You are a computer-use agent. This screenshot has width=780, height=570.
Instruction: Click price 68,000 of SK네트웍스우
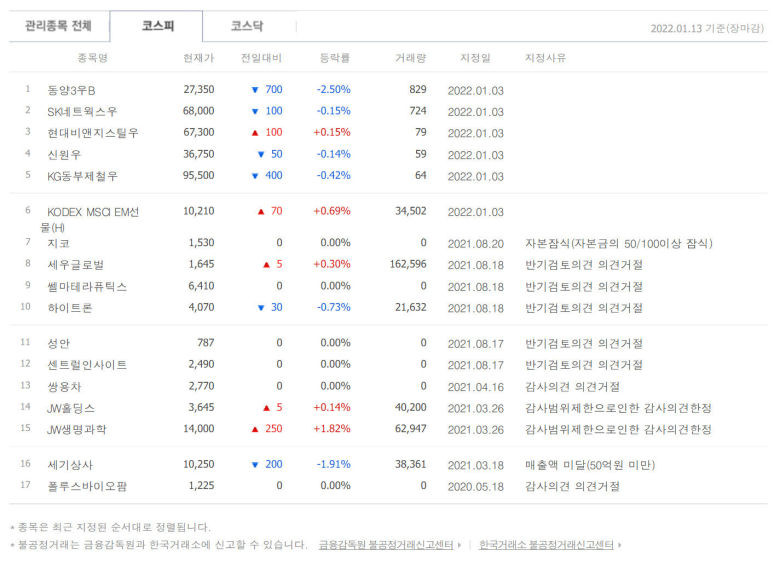pos(198,111)
